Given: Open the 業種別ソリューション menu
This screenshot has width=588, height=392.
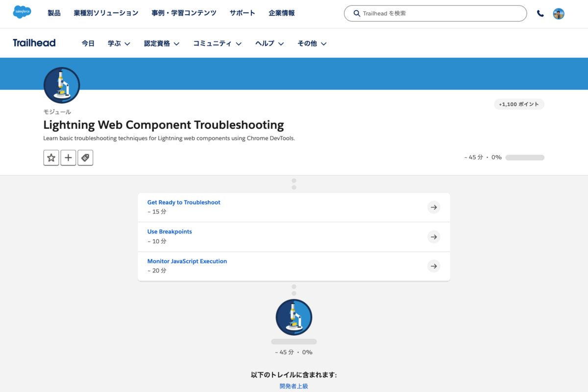Looking at the screenshot, I should [x=106, y=13].
